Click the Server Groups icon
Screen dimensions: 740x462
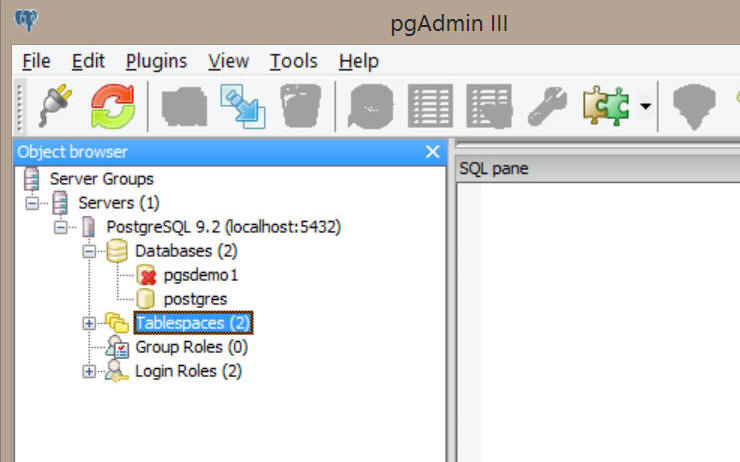point(32,179)
